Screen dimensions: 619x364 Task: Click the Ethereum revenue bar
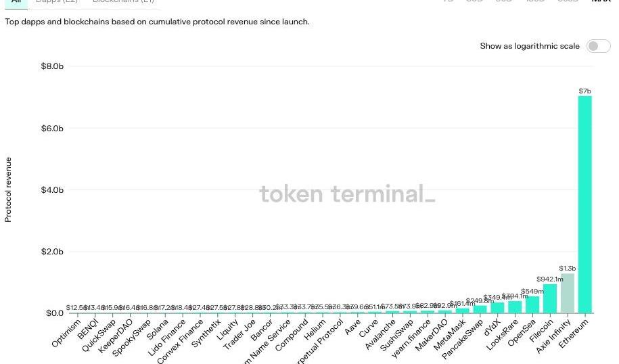[585, 204]
